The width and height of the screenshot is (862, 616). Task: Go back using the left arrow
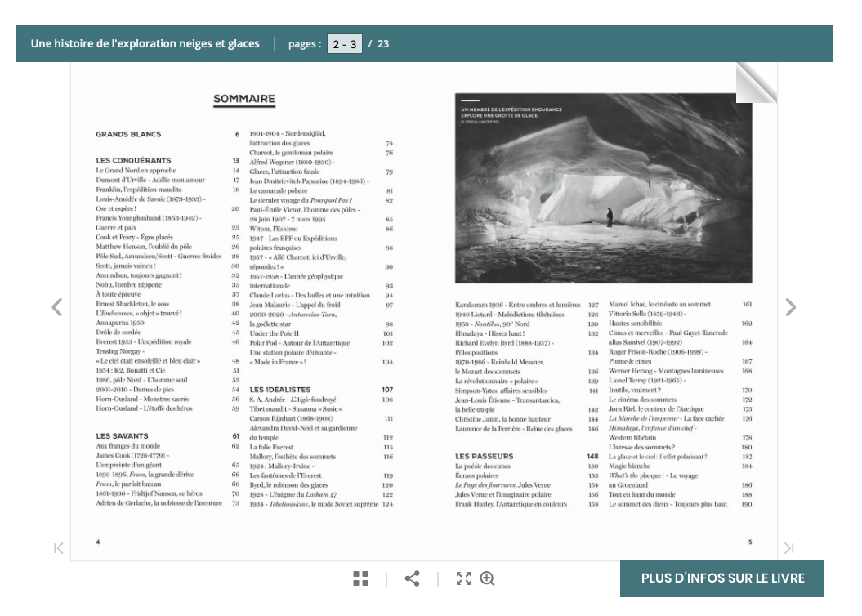(x=56, y=307)
